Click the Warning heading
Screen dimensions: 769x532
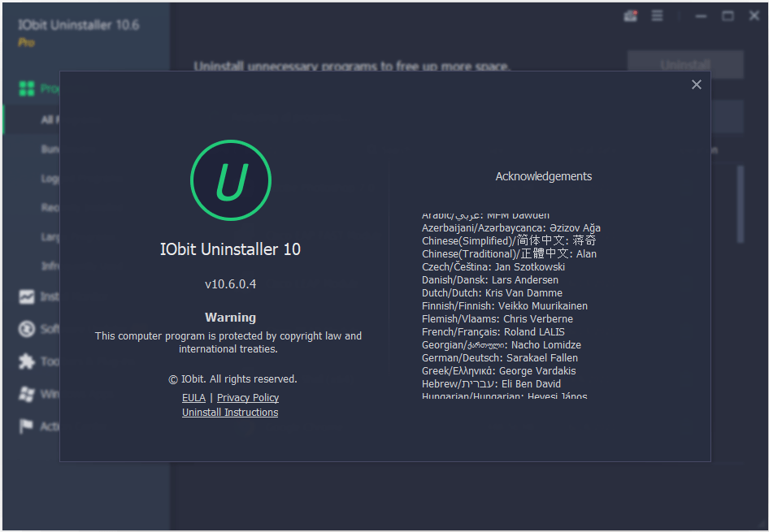point(231,318)
